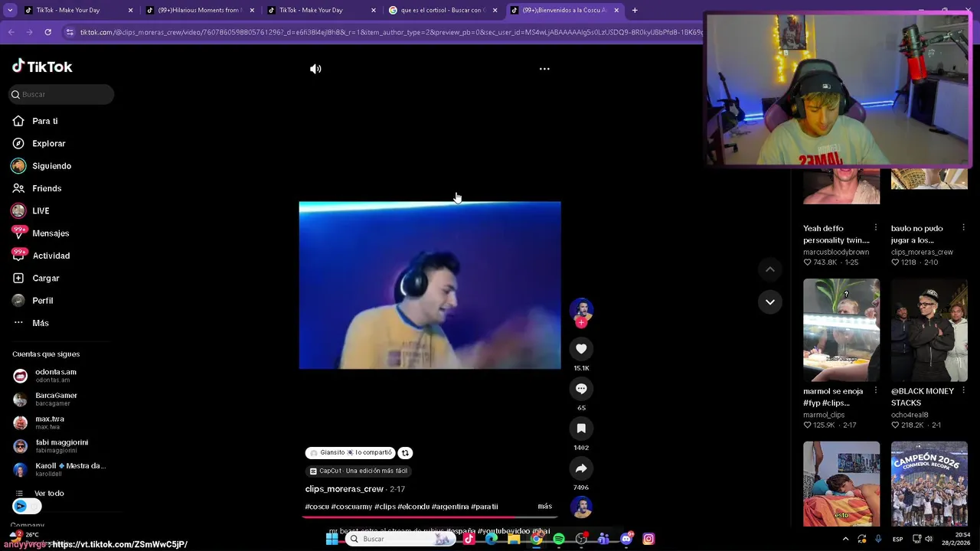Save the video with the bookmark icon

click(581, 429)
